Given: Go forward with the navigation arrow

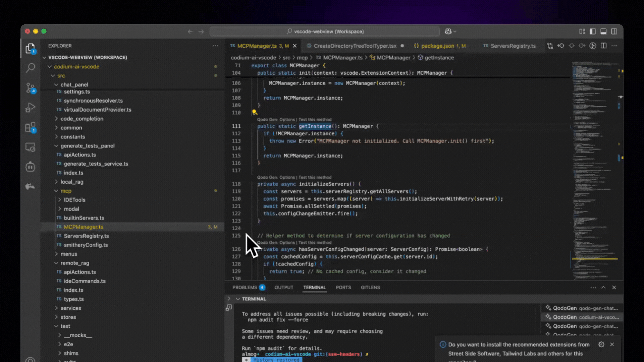Looking at the screenshot, I should click(x=201, y=32).
